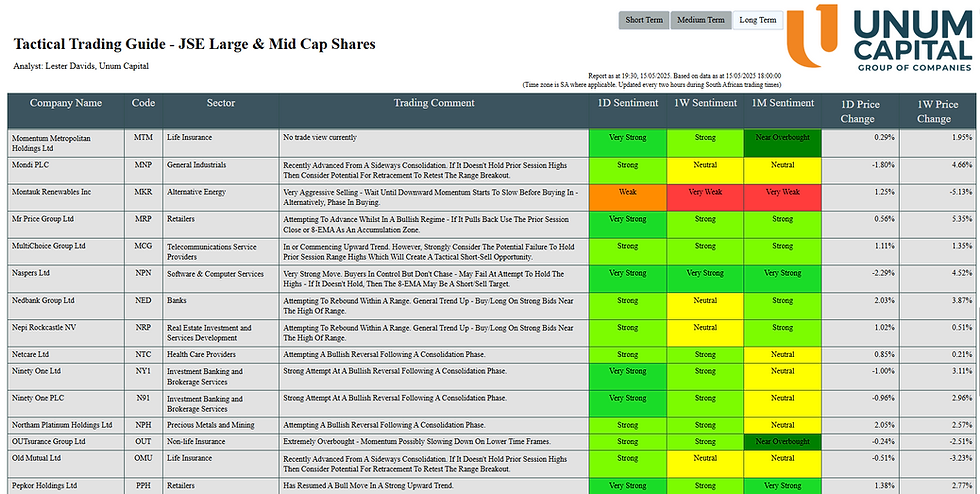
Task: Click Mr Price Group Ltd name
Action: (42, 219)
